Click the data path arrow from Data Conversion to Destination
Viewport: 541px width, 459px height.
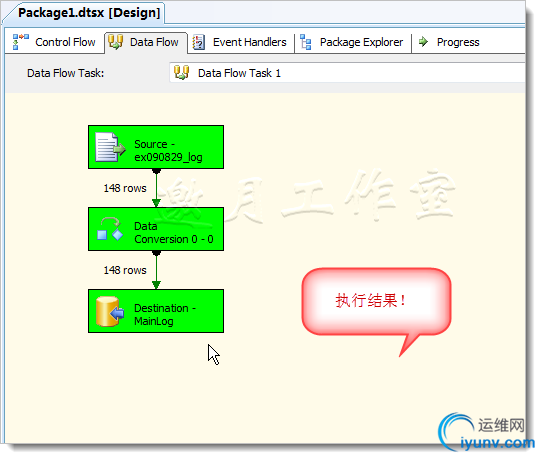[156, 270]
